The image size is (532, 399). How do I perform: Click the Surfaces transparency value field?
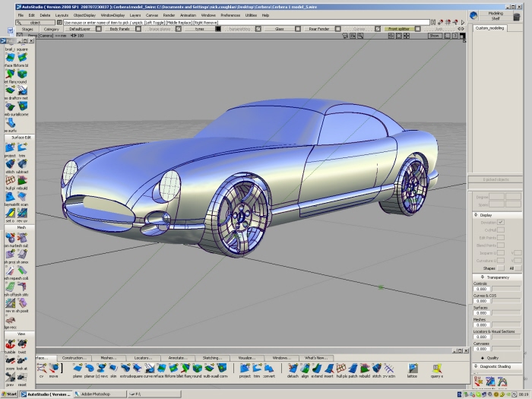click(x=481, y=312)
